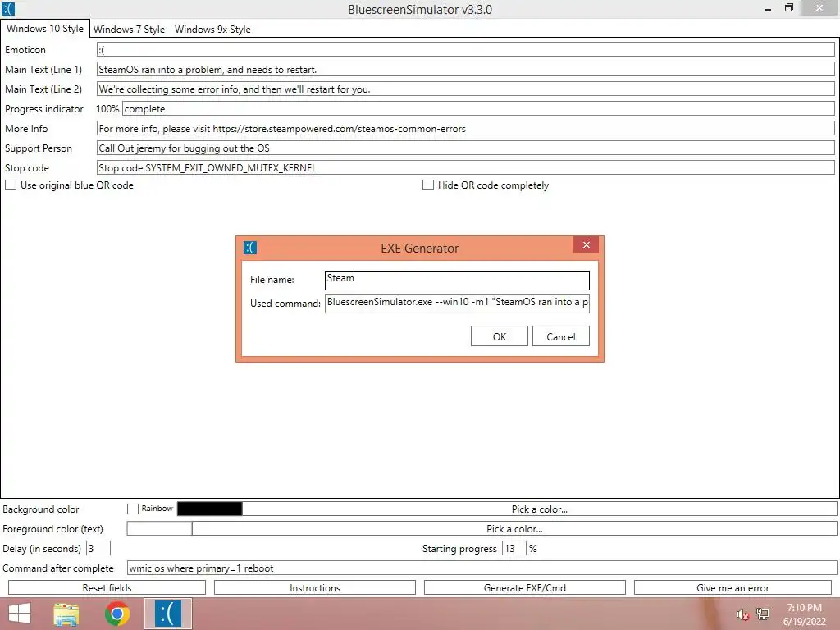840x630 pixels.
Task: Click the Stop code field
Action: 466,167
